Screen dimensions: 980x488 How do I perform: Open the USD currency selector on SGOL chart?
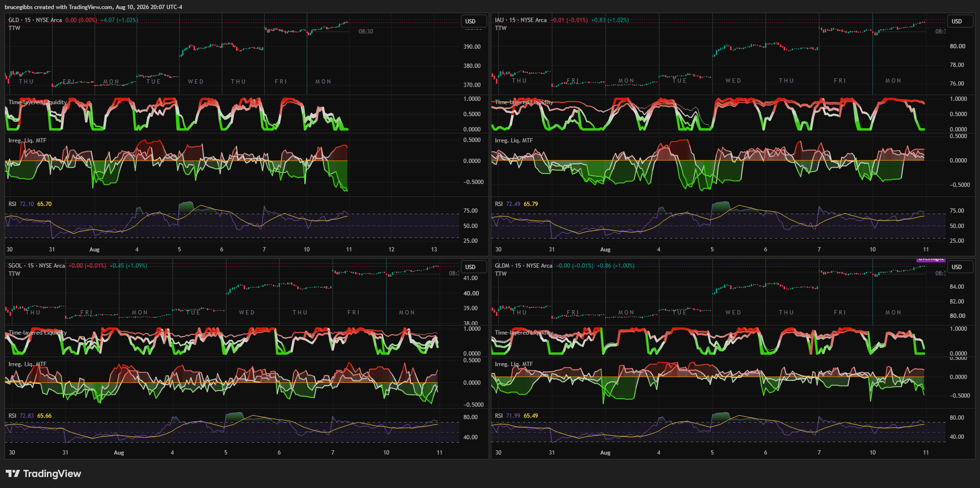[474, 267]
